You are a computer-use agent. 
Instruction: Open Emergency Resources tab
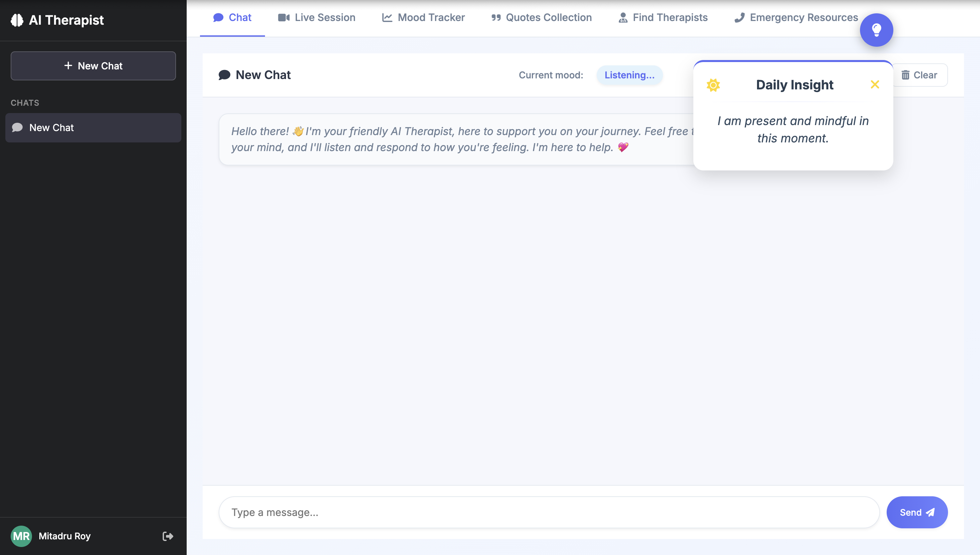click(x=796, y=18)
